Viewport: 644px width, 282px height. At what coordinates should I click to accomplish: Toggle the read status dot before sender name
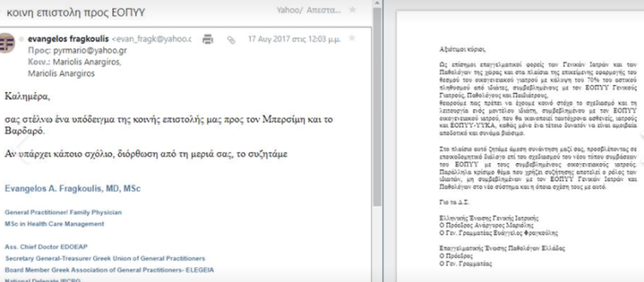click(22, 39)
